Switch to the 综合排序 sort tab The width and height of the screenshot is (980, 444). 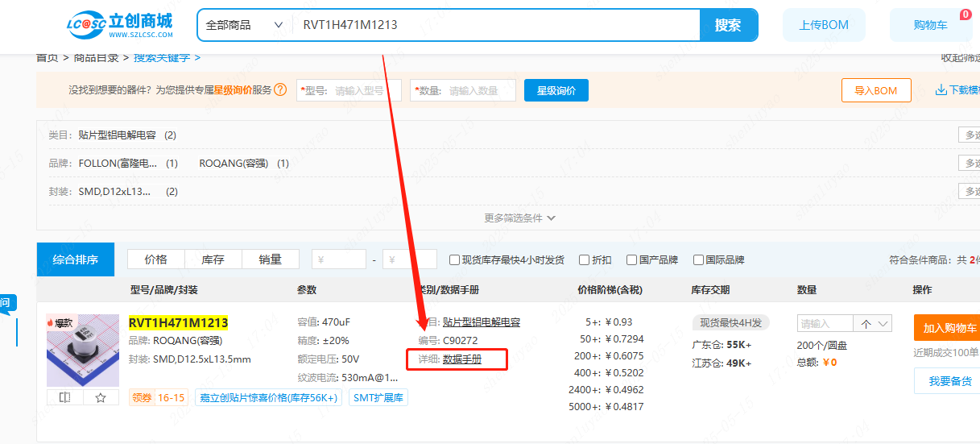[76, 259]
